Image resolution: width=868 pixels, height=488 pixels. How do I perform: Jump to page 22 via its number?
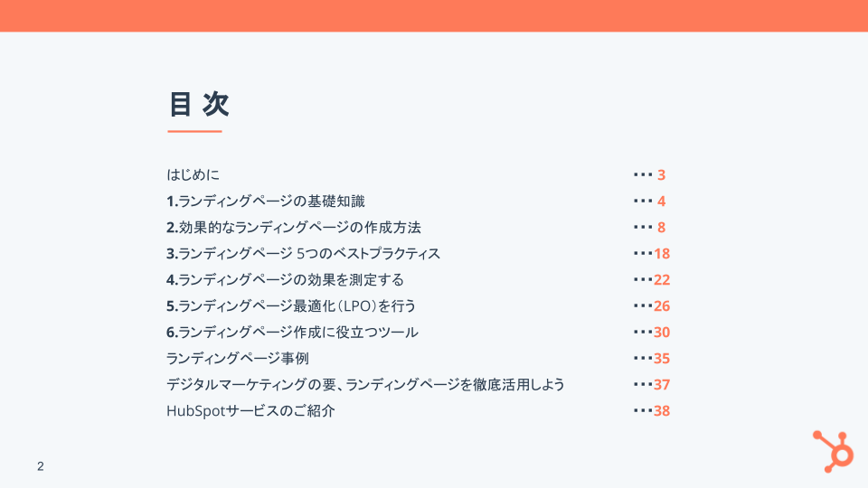[x=661, y=279]
